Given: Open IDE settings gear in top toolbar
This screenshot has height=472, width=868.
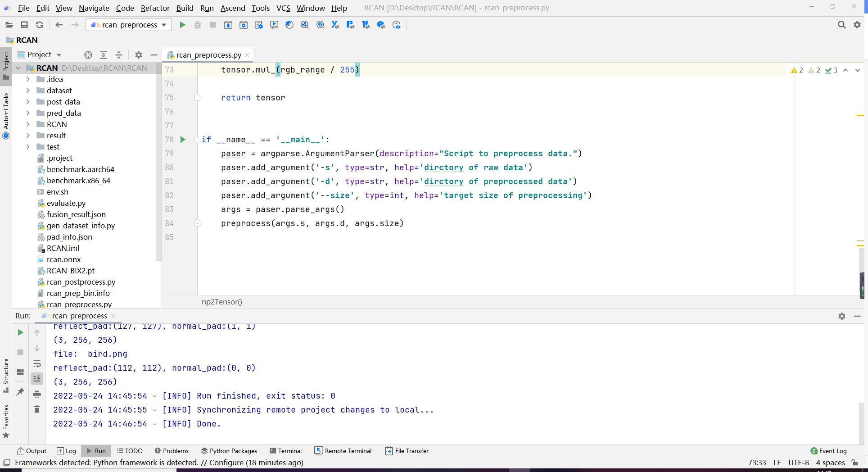Looking at the screenshot, I should tap(857, 25).
